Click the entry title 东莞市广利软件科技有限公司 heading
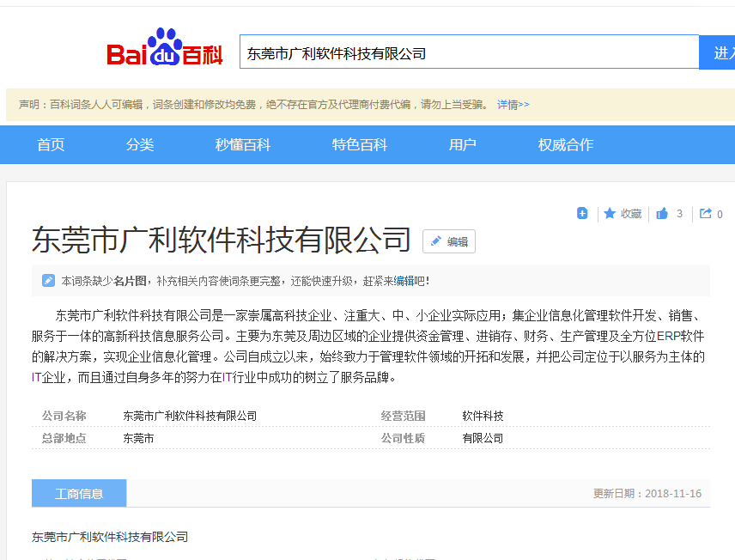This screenshot has height=560, width=735. (x=222, y=240)
